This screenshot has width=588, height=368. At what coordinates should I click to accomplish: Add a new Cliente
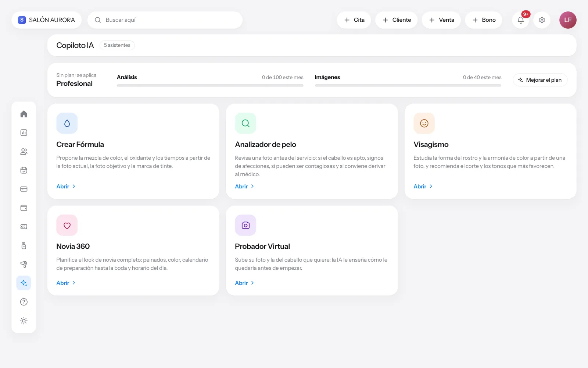coord(396,20)
